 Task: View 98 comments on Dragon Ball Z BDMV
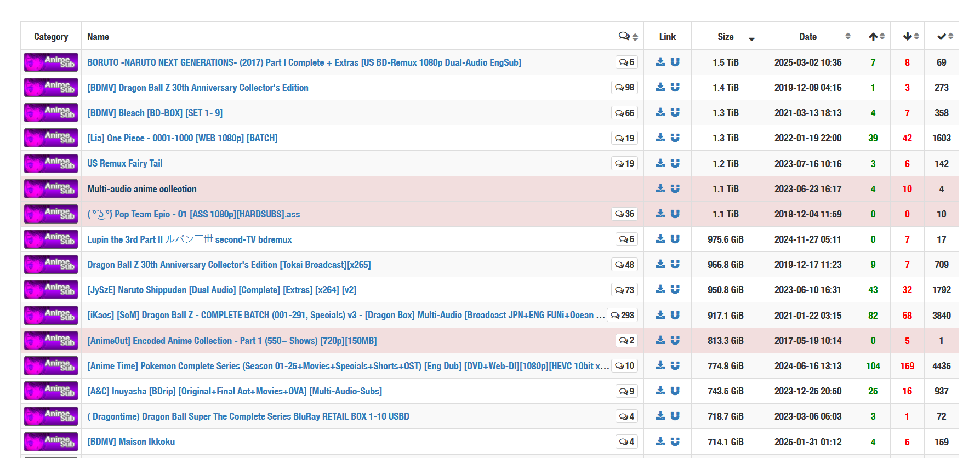624,87
